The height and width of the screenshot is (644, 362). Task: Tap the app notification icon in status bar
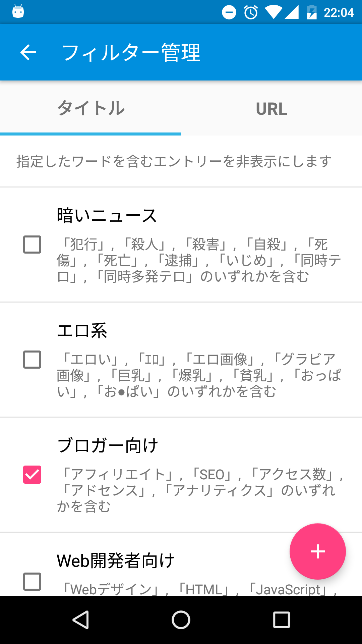pyautogui.click(x=18, y=11)
